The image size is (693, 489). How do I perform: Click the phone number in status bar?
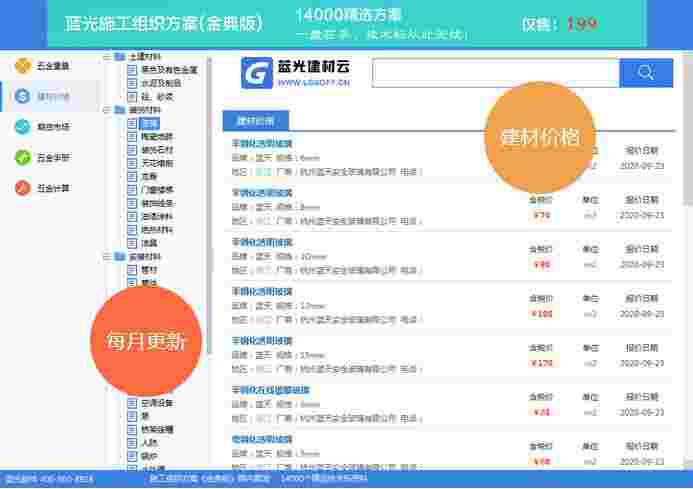coord(49,479)
